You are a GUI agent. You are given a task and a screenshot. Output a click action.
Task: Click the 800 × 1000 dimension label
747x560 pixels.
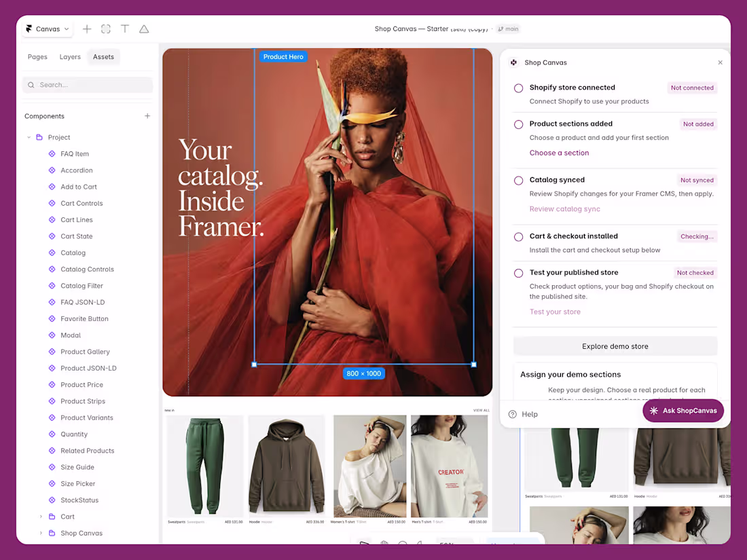[363, 374]
